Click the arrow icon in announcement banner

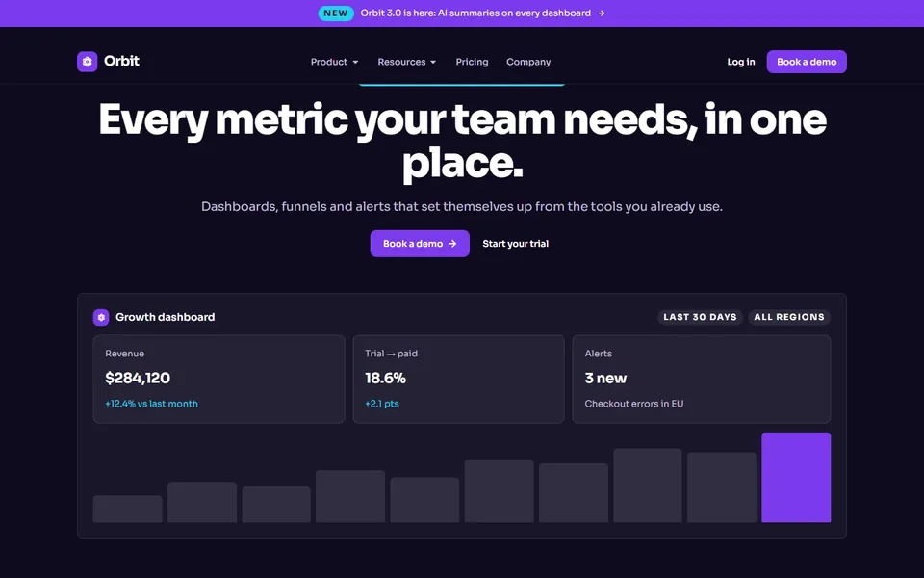(601, 13)
